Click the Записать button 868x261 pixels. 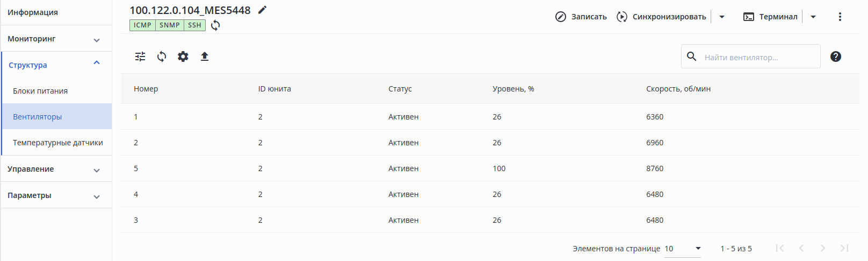coord(581,17)
